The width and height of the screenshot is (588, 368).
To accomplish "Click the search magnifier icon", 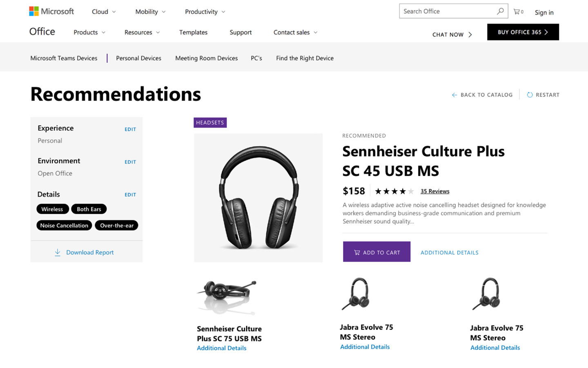I will (x=500, y=11).
